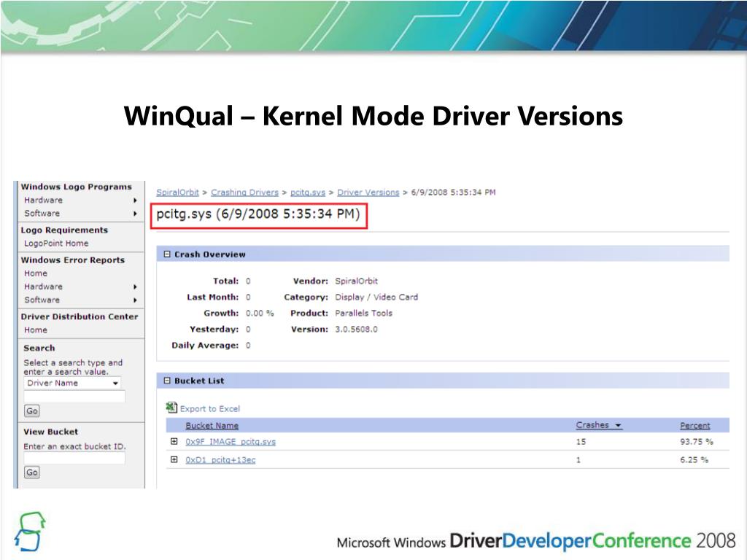Click the vendor value SpiralOrbit
The height and width of the screenshot is (560, 747).
click(356, 281)
